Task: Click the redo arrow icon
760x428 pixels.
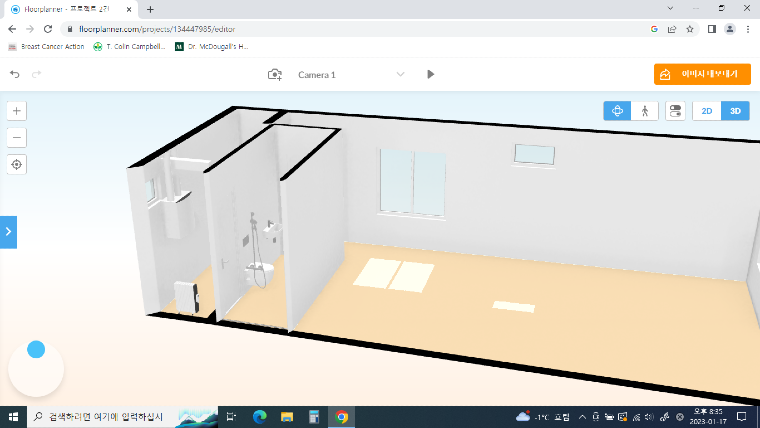Action: pos(37,74)
